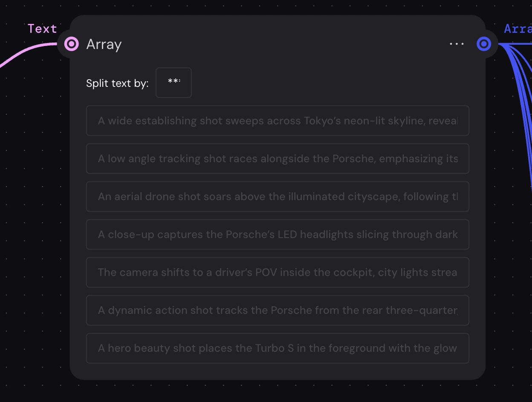
Task: Select the low angle tracking shot row
Action: [278, 159]
